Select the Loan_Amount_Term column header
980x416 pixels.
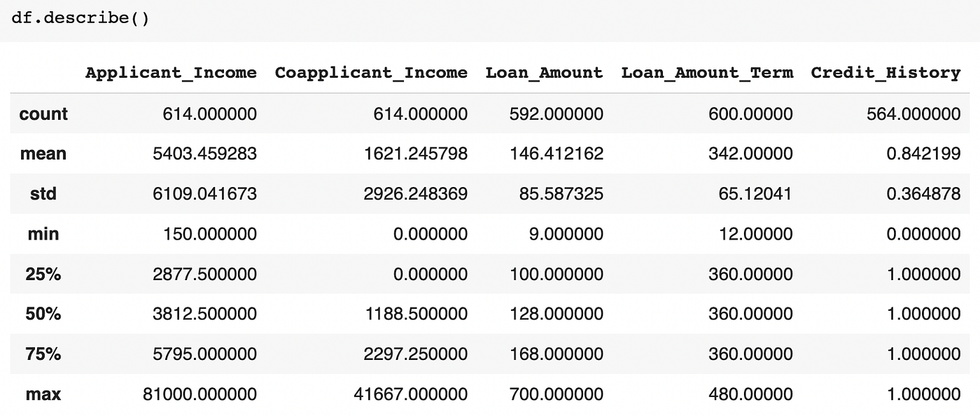click(x=707, y=73)
